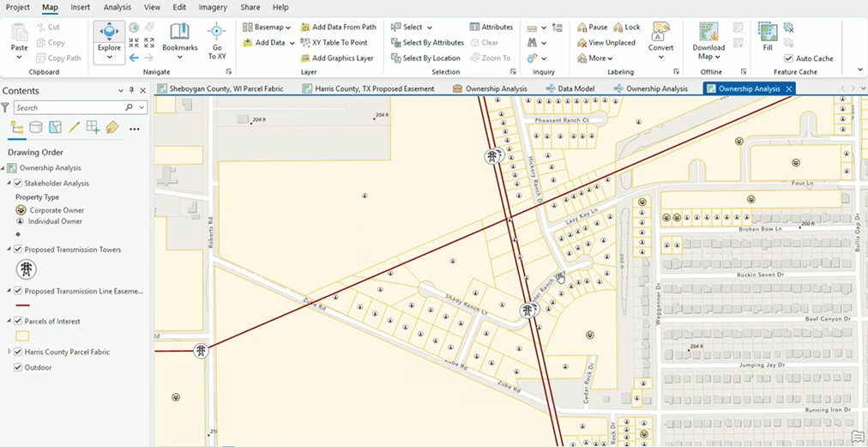The height and width of the screenshot is (447, 868).
Task: Click the Pause labeling button
Action: (592, 27)
